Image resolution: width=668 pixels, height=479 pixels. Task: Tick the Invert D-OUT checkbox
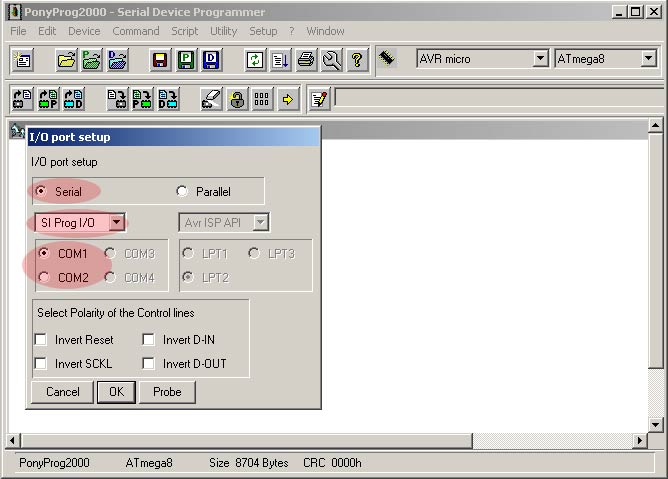(149, 364)
